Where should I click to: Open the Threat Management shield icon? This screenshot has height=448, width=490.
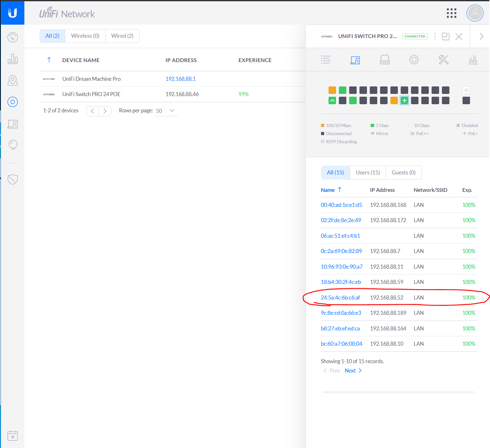coord(12,179)
